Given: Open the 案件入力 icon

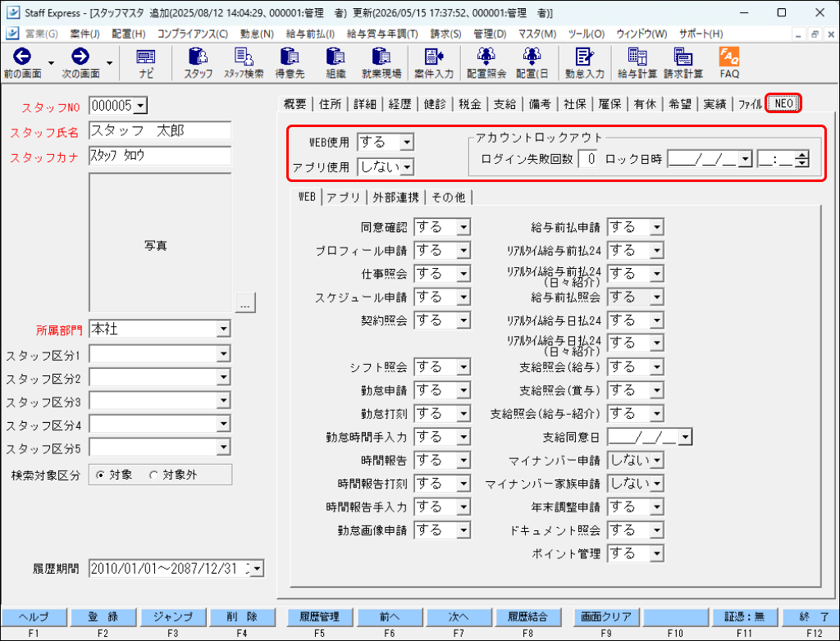Looking at the screenshot, I should click(434, 63).
